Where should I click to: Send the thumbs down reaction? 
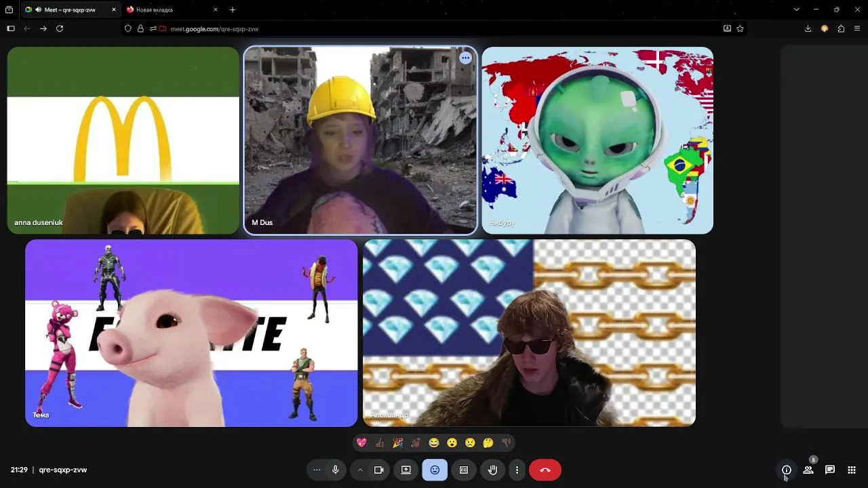click(x=507, y=443)
